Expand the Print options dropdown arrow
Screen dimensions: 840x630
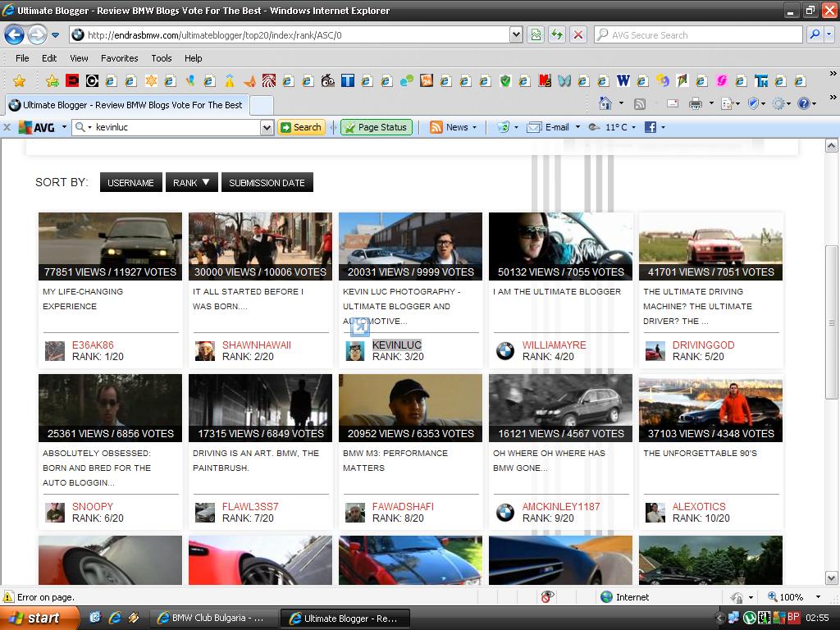[711, 103]
